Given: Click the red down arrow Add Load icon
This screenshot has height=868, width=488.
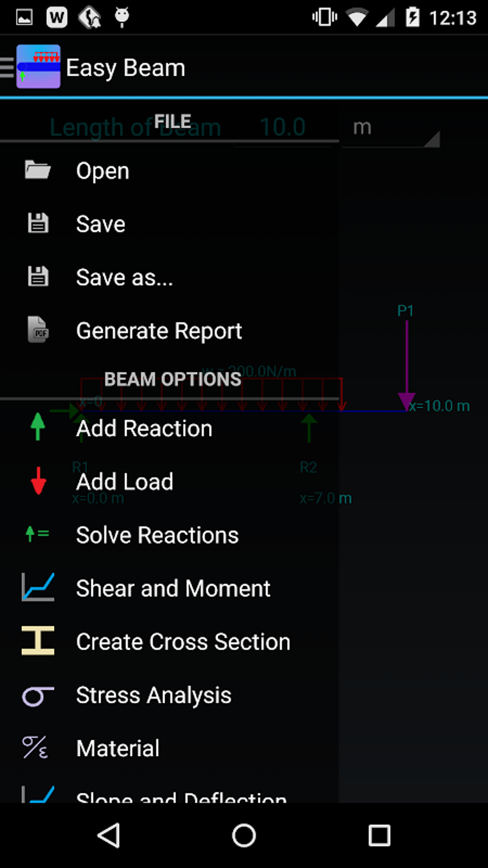Looking at the screenshot, I should pyautogui.click(x=38, y=481).
